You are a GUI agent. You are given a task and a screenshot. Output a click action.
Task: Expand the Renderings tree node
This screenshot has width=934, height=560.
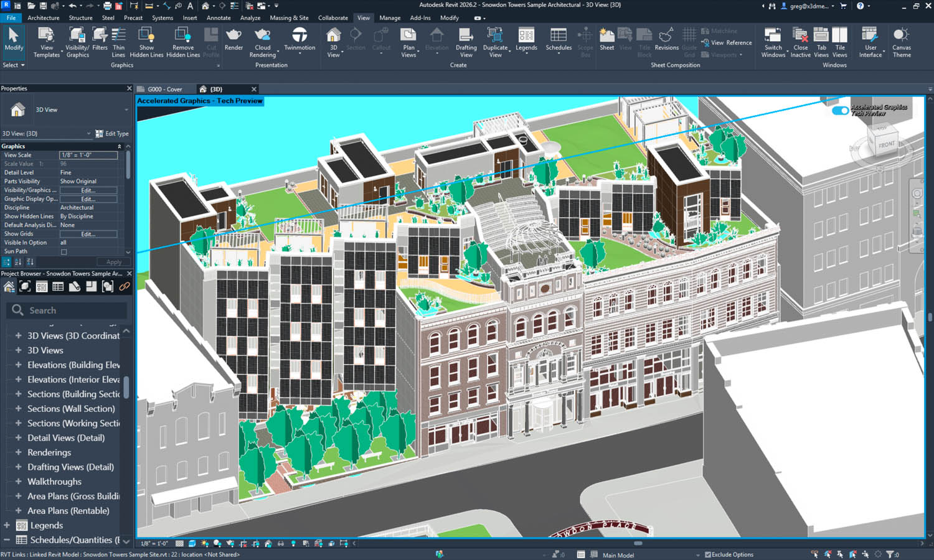tap(18, 452)
